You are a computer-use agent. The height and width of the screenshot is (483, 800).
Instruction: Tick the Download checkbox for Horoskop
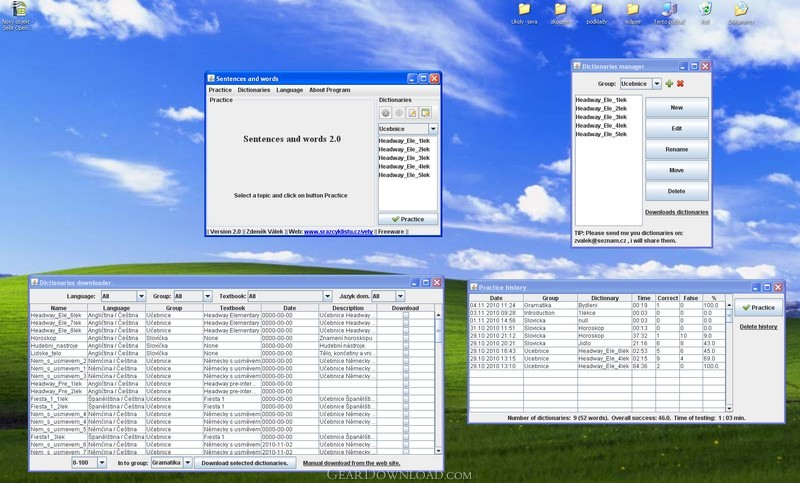[406, 338]
